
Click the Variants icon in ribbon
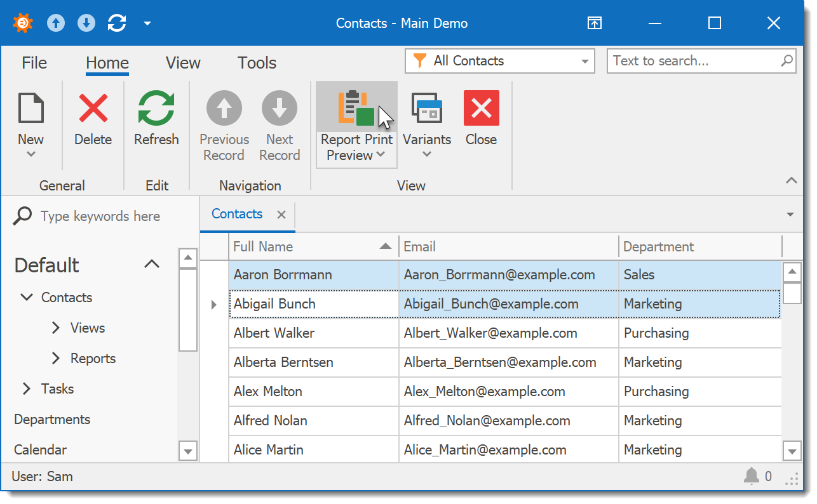(x=426, y=109)
